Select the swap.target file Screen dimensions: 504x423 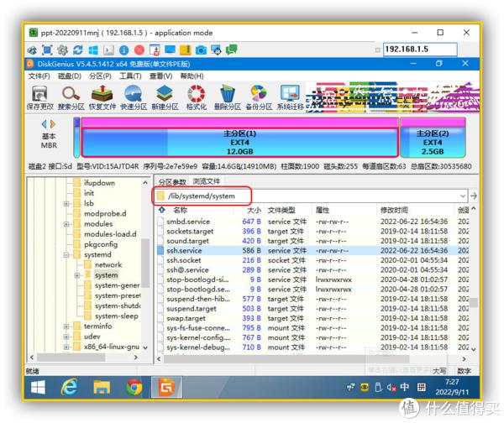tap(186, 318)
